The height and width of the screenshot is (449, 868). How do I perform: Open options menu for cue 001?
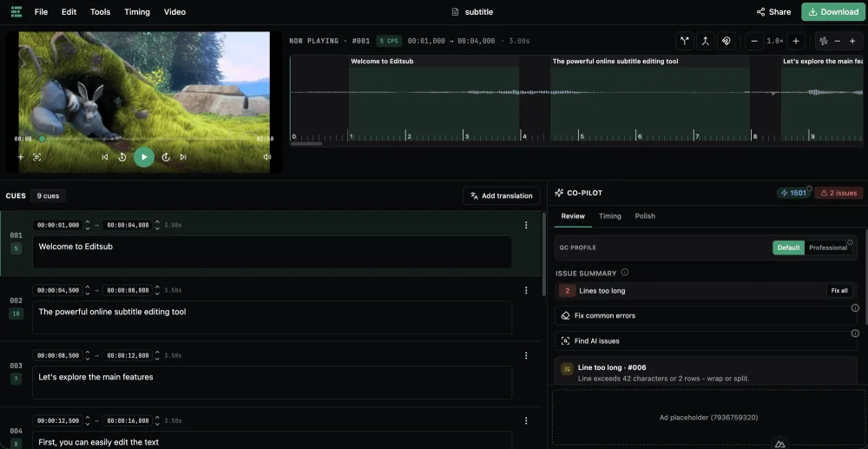[x=526, y=225]
